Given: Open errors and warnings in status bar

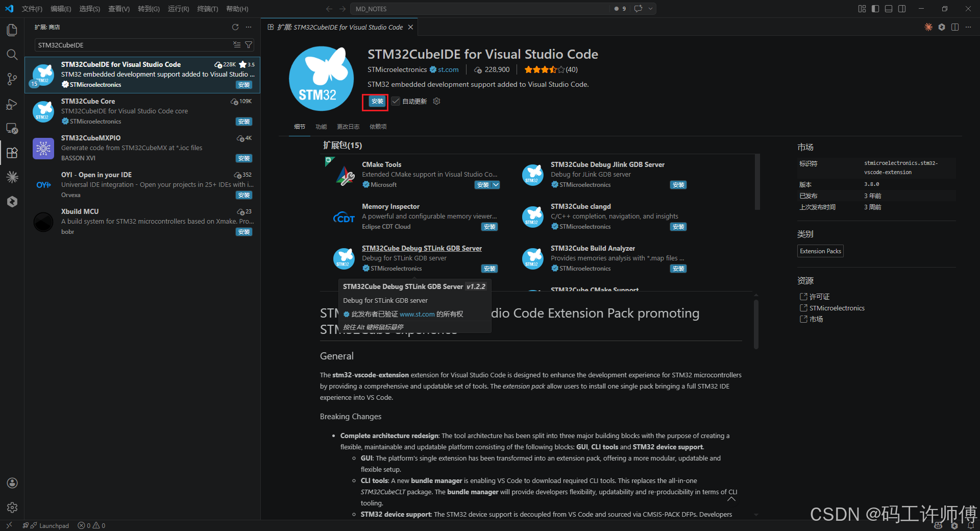Looking at the screenshot, I should click(x=91, y=525).
